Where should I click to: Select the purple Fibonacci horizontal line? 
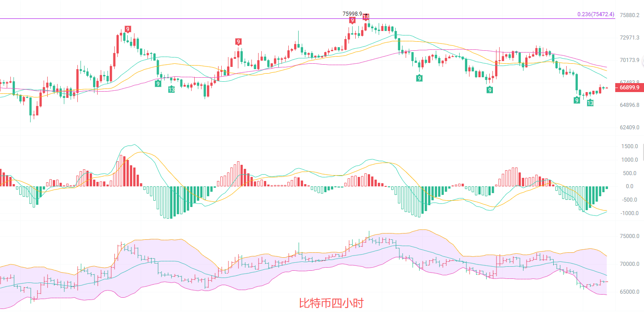tap(270, 19)
